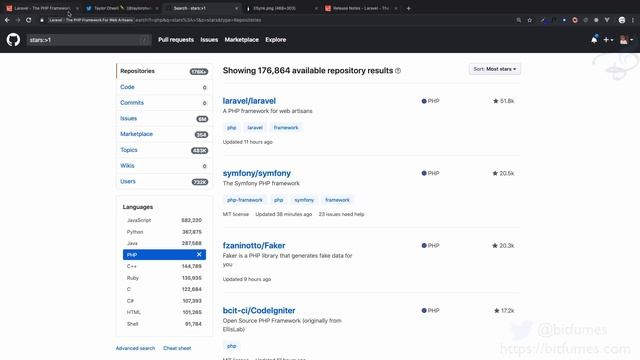The height and width of the screenshot is (360, 640).
Task: Click the symfony topic tag
Action: 304,200
